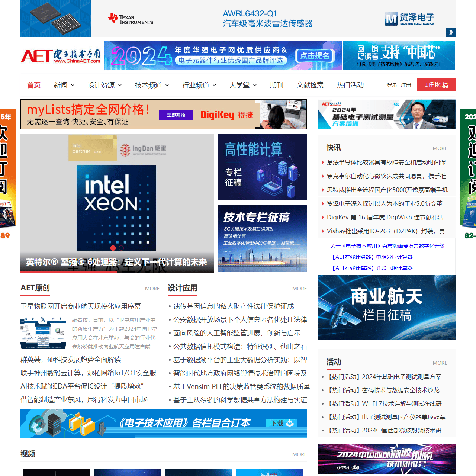Click the AET ChinaAET.com site logo
This screenshot has width=476, height=476.
[x=61, y=56]
